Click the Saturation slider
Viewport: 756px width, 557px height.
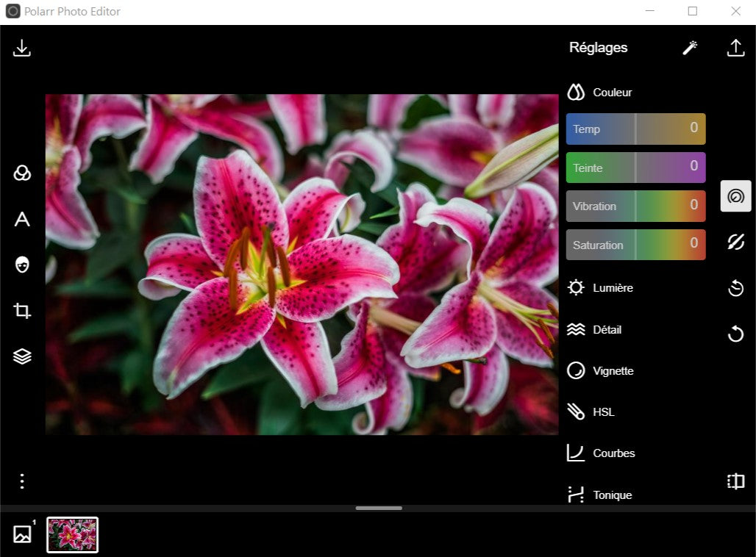point(635,245)
